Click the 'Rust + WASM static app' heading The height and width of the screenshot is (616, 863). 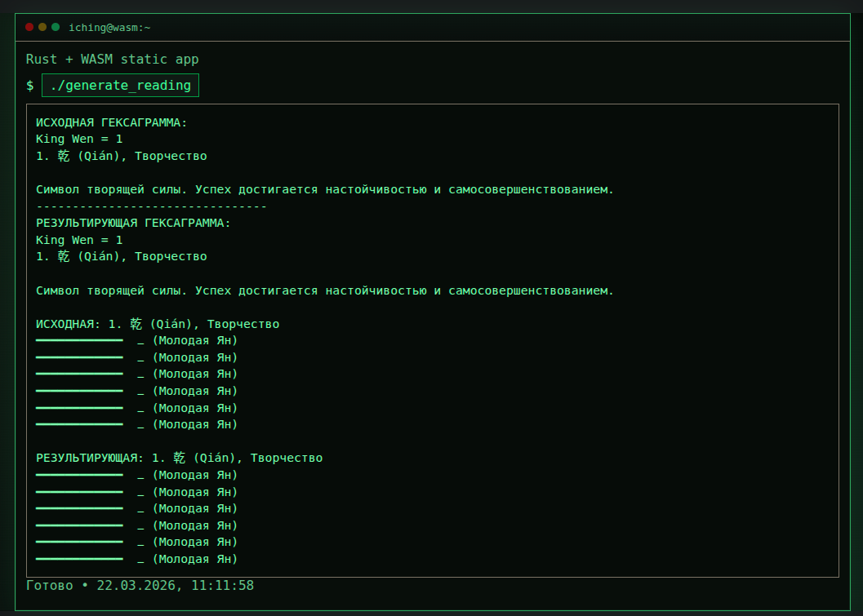tap(113, 60)
